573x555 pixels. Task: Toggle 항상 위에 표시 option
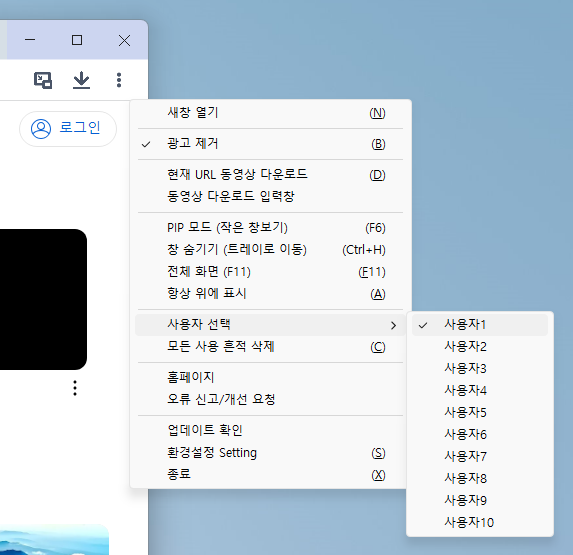pyautogui.click(x=270, y=294)
